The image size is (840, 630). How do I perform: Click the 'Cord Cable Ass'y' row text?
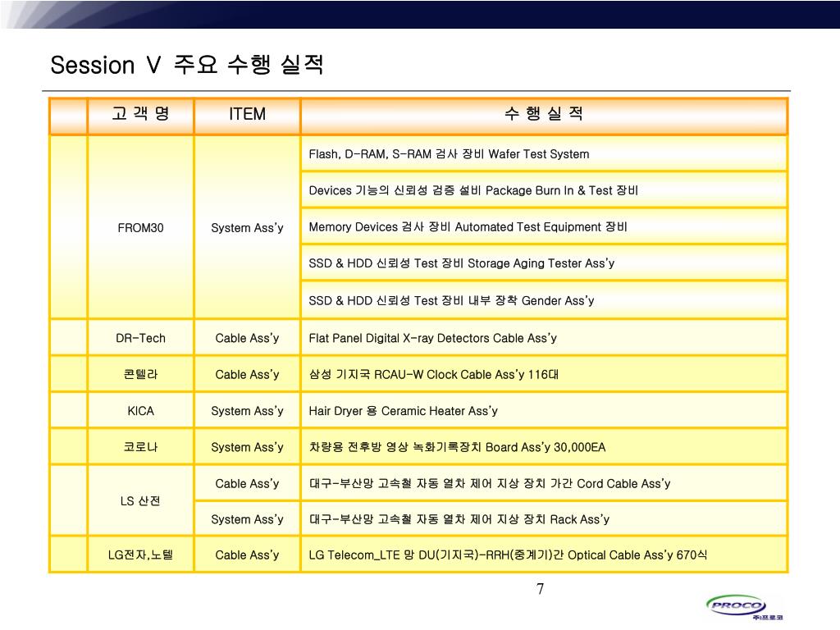coord(490,484)
